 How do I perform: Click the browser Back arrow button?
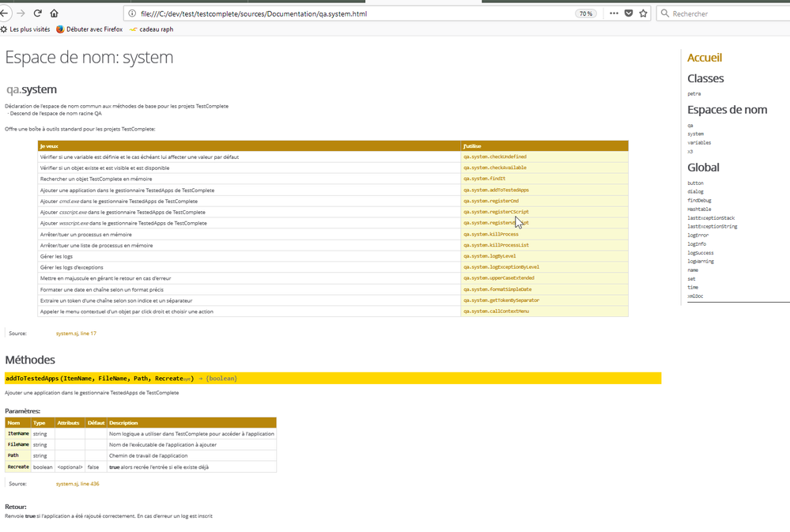point(5,13)
